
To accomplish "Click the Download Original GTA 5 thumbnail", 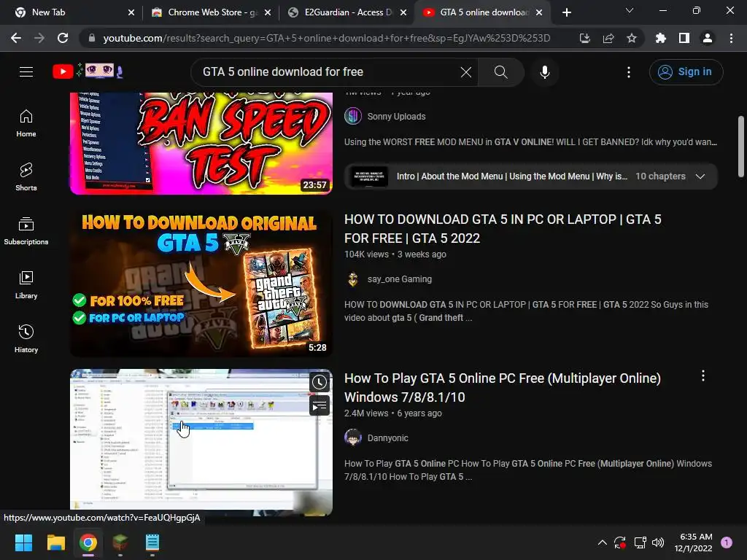I will [201, 284].
